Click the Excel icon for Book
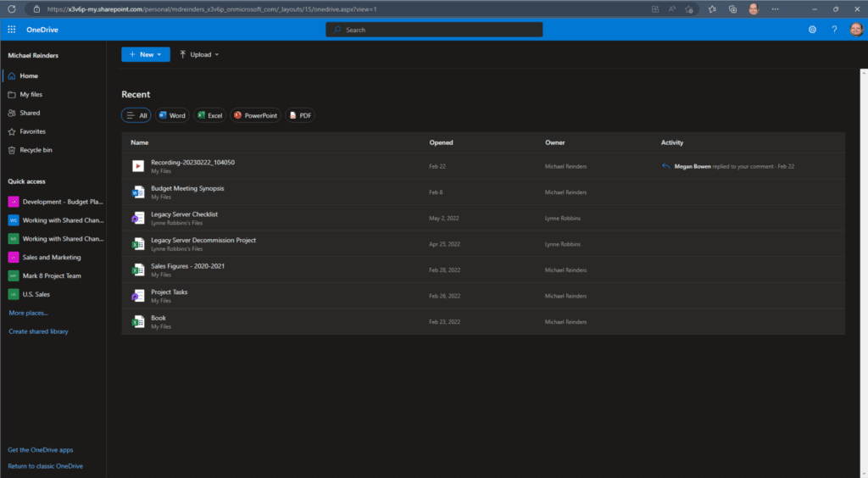The width and height of the screenshot is (868, 478). click(138, 321)
